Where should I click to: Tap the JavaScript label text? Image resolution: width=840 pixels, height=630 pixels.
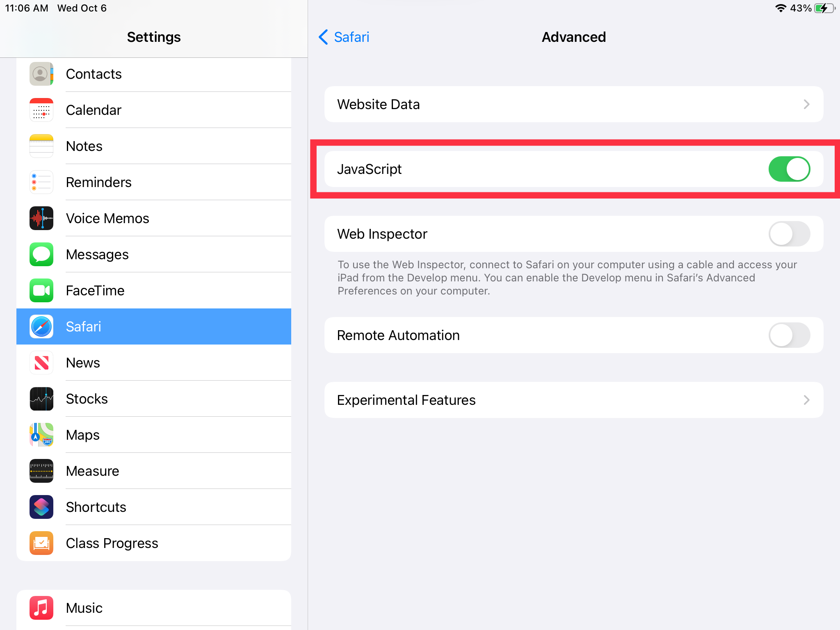(369, 169)
